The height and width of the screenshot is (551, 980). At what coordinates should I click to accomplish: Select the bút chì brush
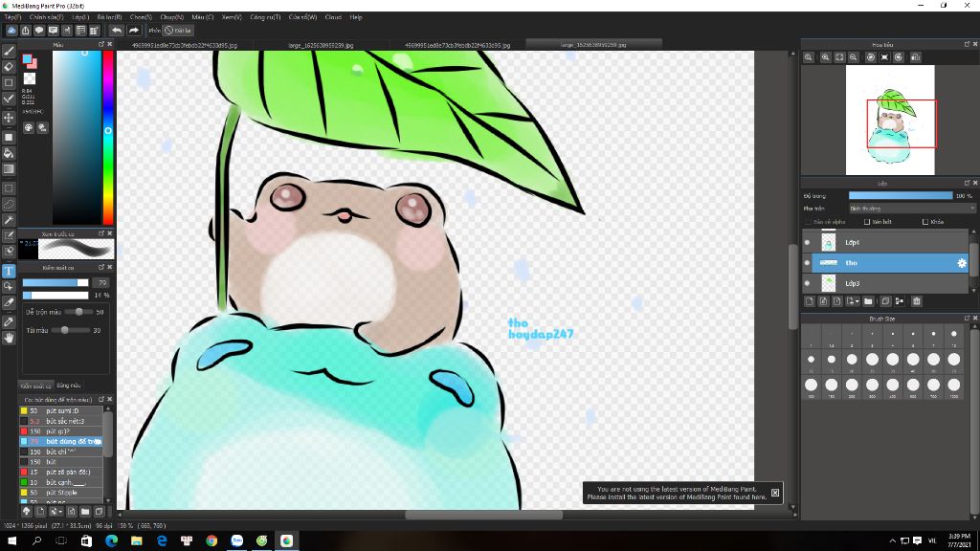(61, 452)
